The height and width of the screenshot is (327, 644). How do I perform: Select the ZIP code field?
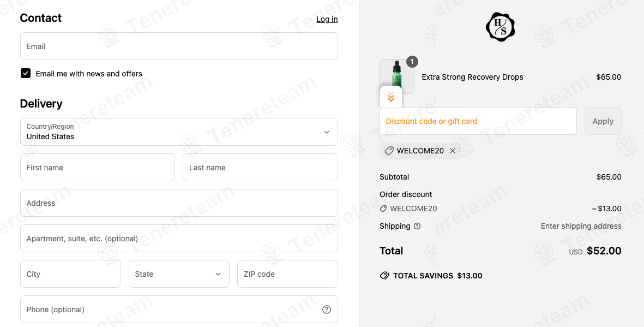coord(287,274)
